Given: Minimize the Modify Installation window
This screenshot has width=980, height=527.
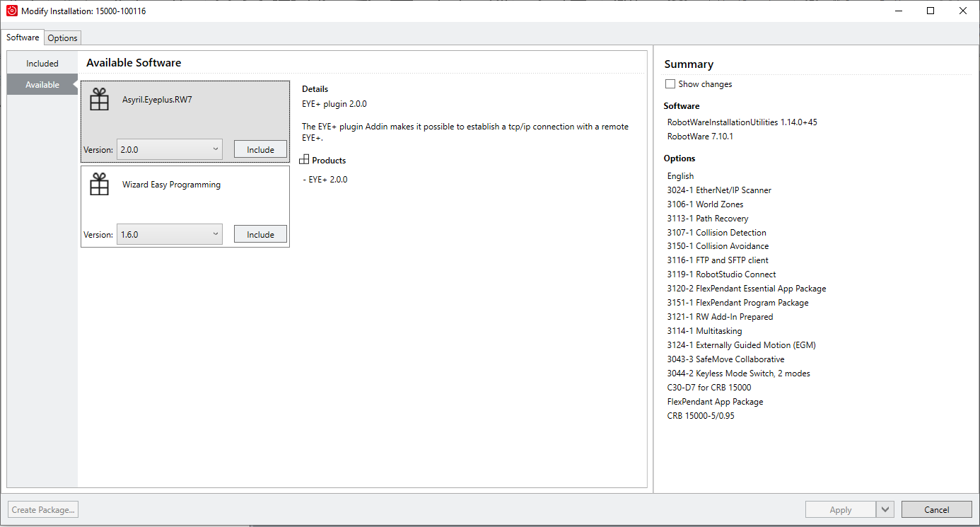Looking at the screenshot, I should click(x=898, y=11).
